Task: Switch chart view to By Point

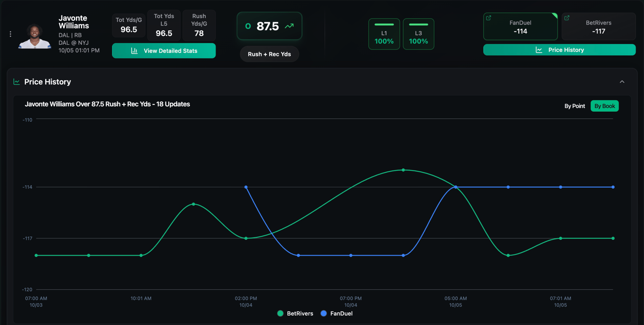Action: [575, 106]
